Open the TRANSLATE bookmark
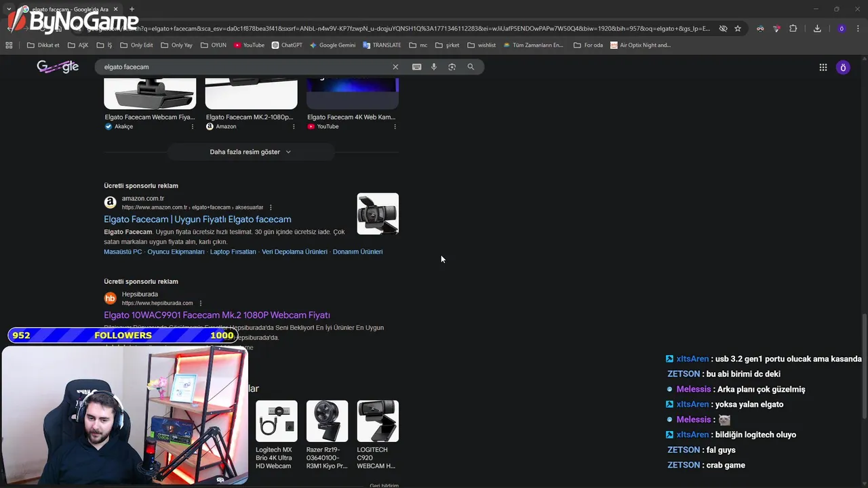868x488 pixels. (382, 45)
